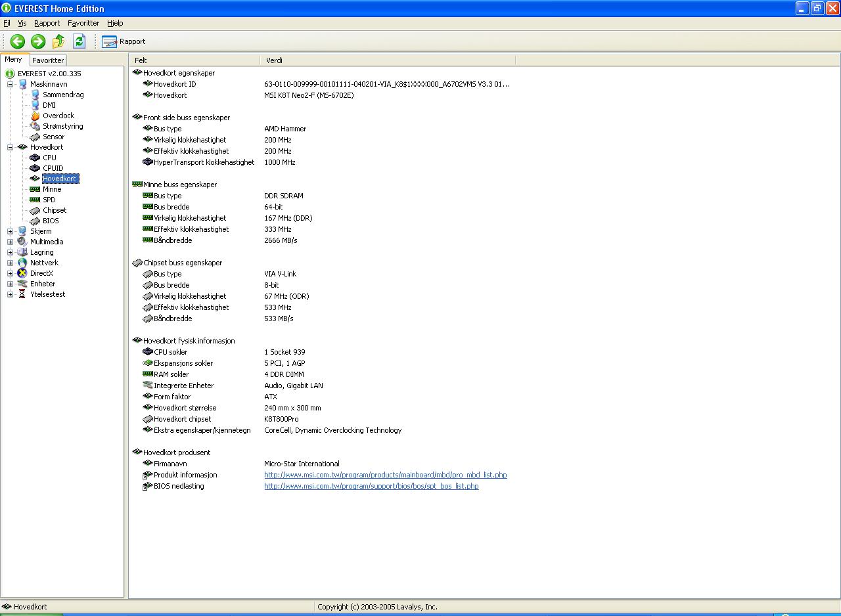Open the DMI item icon
The height and width of the screenshot is (616, 841).
tap(35, 105)
